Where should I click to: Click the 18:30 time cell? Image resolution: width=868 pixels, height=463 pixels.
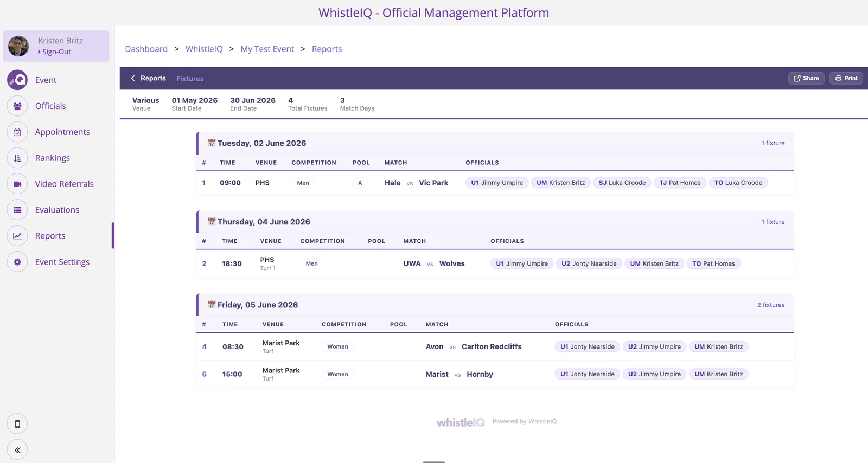232,263
